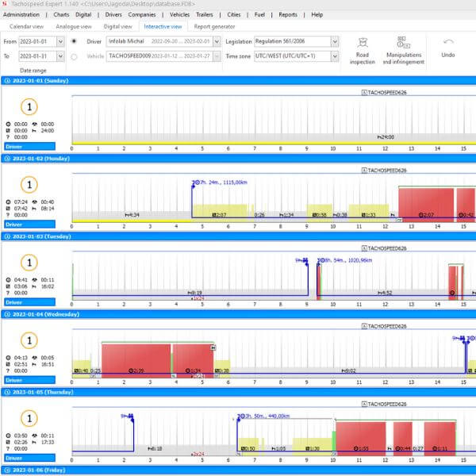This screenshot has height=476, width=476.
Task: Open the From date picker dropdown
Action: (x=60, y=41)
